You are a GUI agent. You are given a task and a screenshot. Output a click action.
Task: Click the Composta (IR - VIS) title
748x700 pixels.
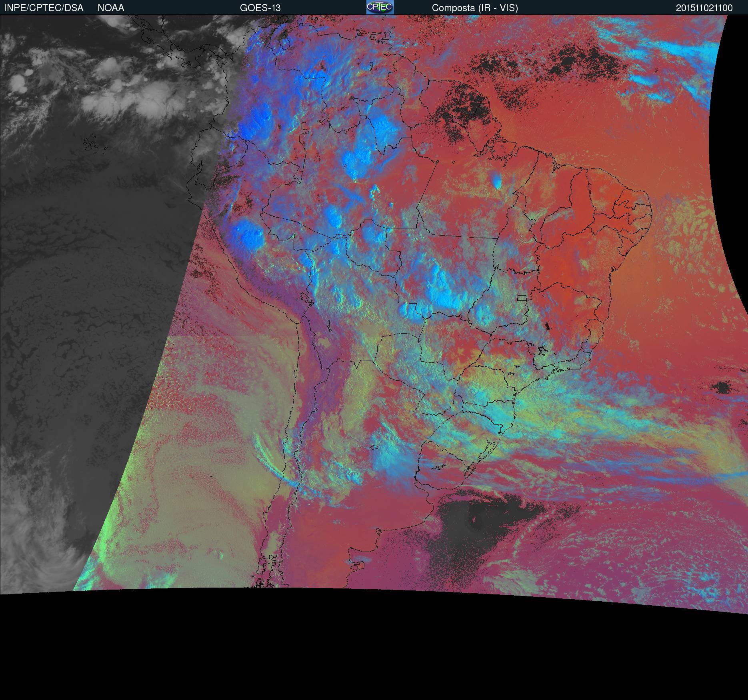(x=475, y=8)
